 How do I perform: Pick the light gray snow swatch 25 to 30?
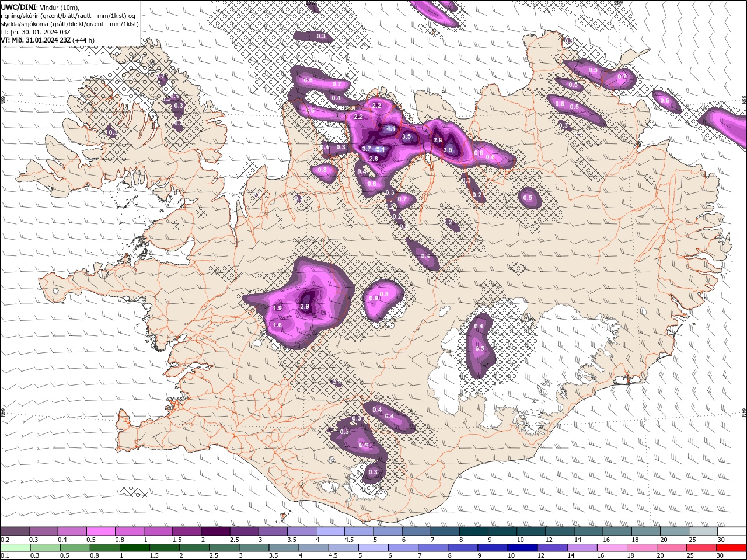coord(703,531)
